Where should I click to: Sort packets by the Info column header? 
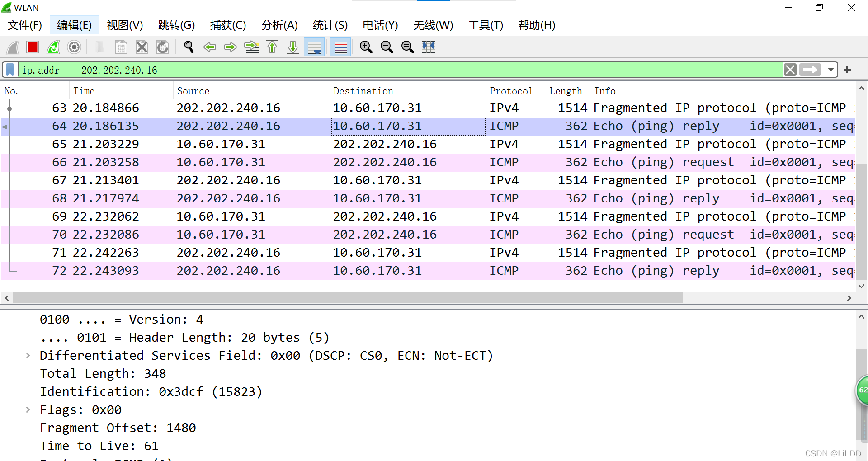tap(722, 91)
